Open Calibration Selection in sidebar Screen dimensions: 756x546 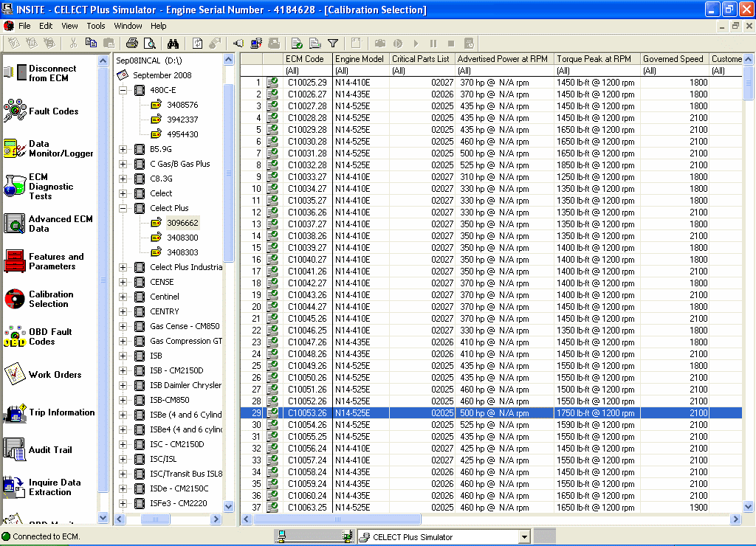pyautogui.click(x=40, y=299)
